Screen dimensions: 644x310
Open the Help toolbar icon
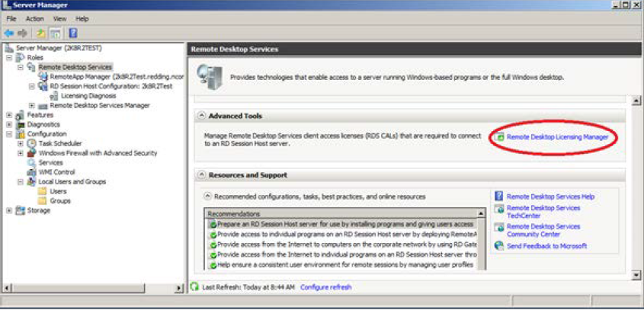73,34
